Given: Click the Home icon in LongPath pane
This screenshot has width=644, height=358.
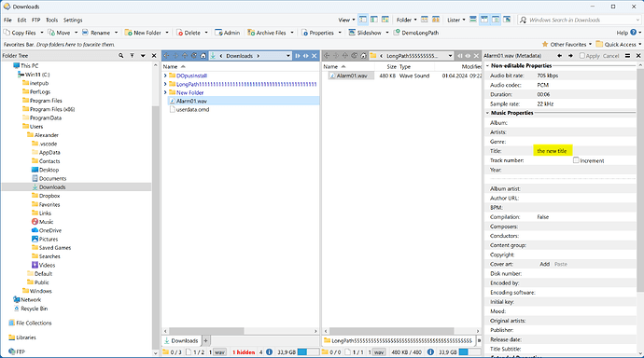Looking at the screenshot, I should click(x=363, y=56).
